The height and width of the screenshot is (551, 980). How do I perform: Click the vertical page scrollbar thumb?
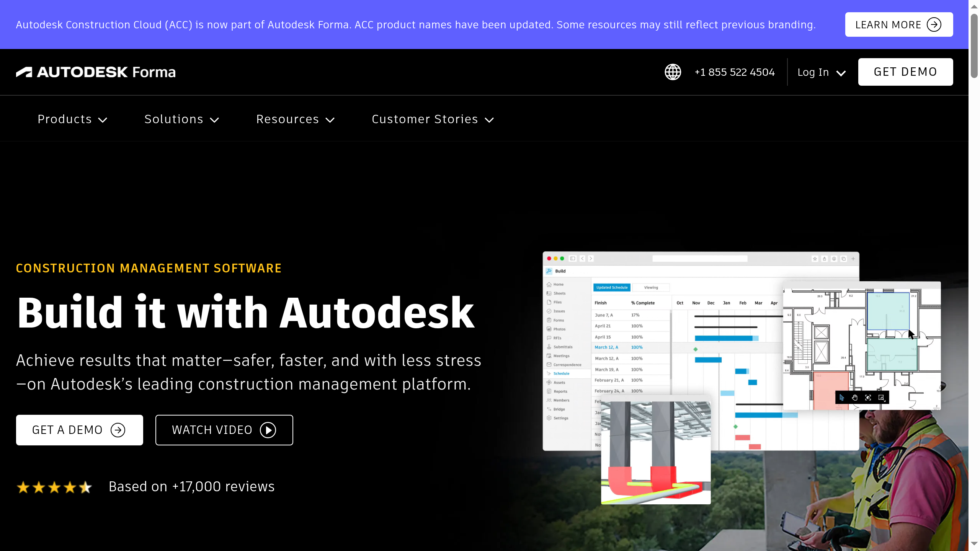coord(974,46)
